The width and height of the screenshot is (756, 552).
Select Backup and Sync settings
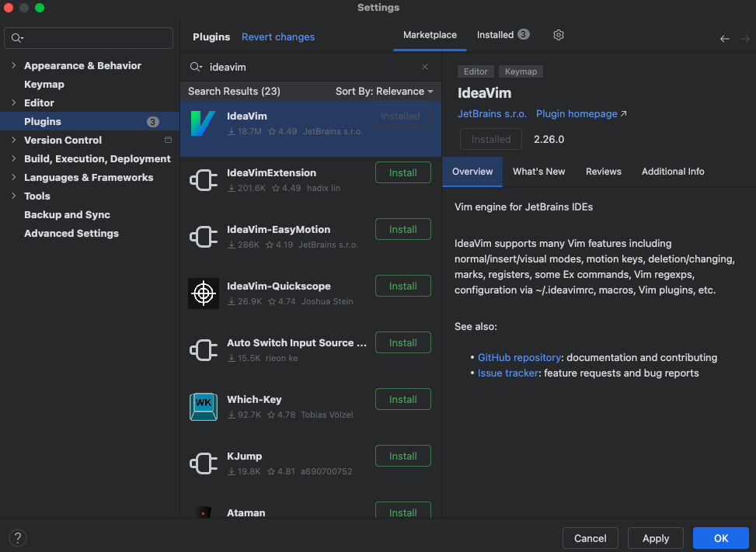[67, 215]
